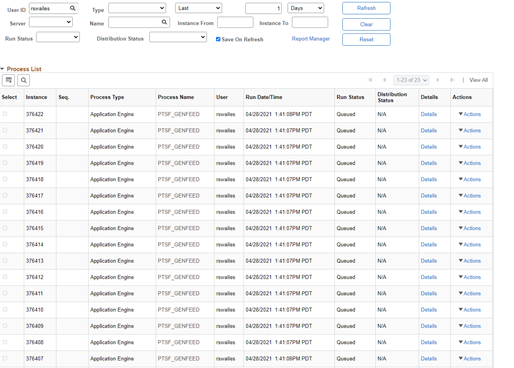Click the Process List find search icon
This screenshot has width=514, height=368.
pyautogui.click(x=23, y=80)
